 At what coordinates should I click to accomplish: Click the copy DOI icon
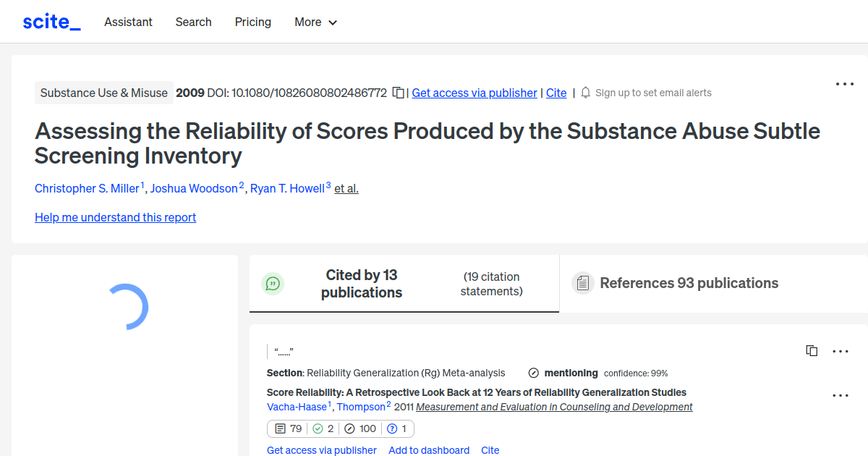399,93
